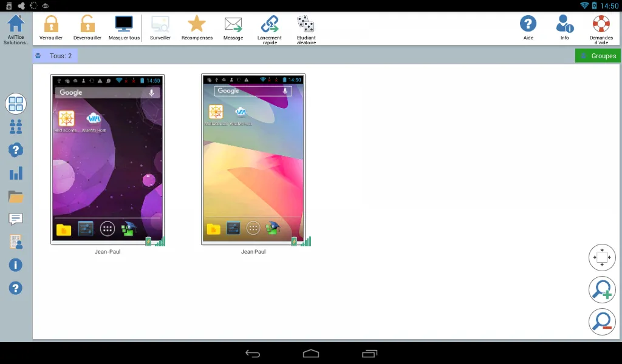The height and width of the screenshot is (364, 622).
Task: Open the Info person icon
Action: point(564,24)
